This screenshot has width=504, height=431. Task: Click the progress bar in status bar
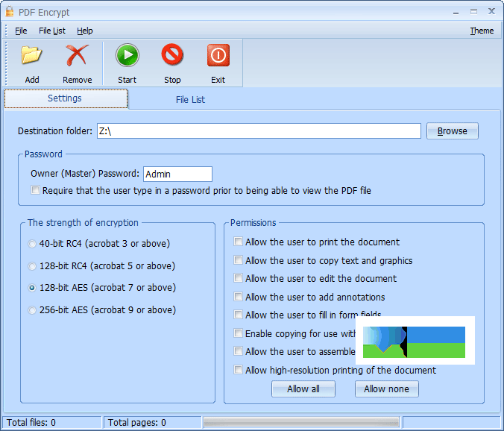coord(301,422)
